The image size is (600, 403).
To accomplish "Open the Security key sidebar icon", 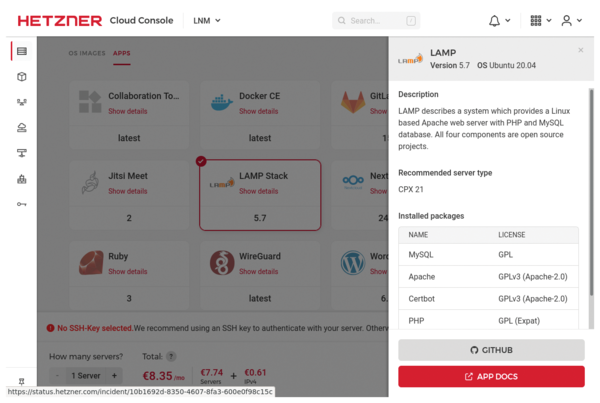I will point(22,204).
